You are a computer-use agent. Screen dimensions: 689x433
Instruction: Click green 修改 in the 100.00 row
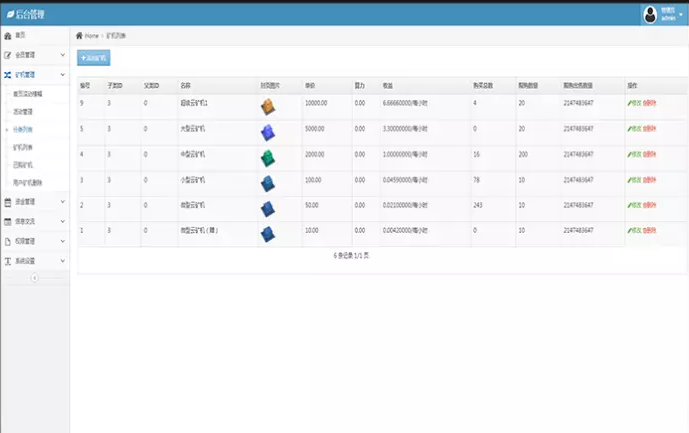point(635,180)
